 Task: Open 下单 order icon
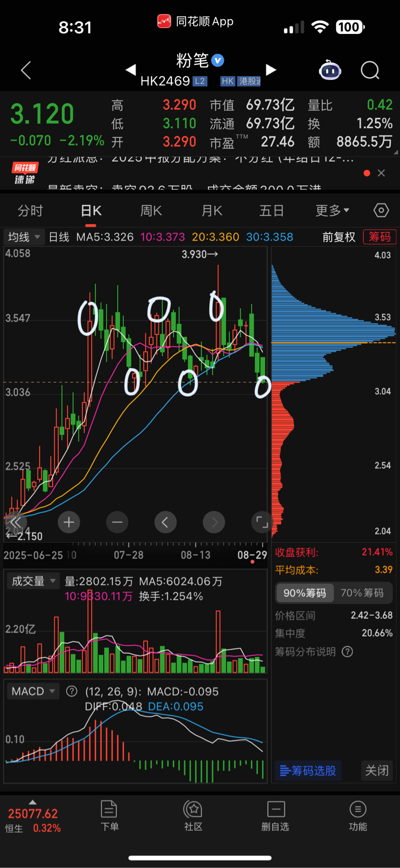pos(109,816)
